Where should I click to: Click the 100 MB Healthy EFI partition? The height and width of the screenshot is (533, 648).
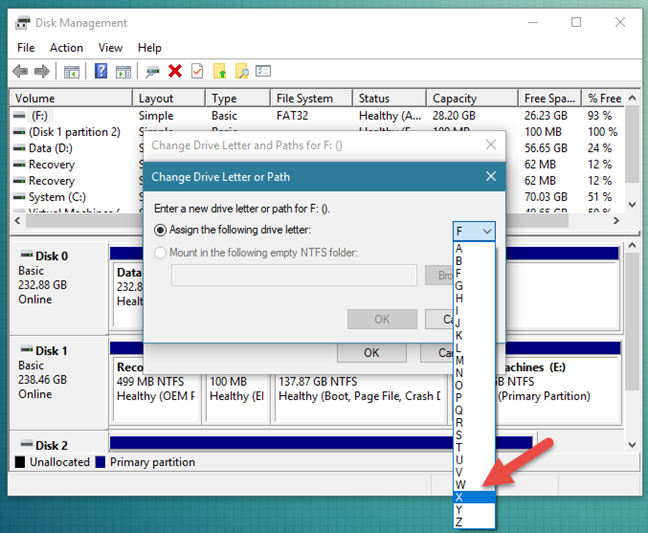coord(236,390)
